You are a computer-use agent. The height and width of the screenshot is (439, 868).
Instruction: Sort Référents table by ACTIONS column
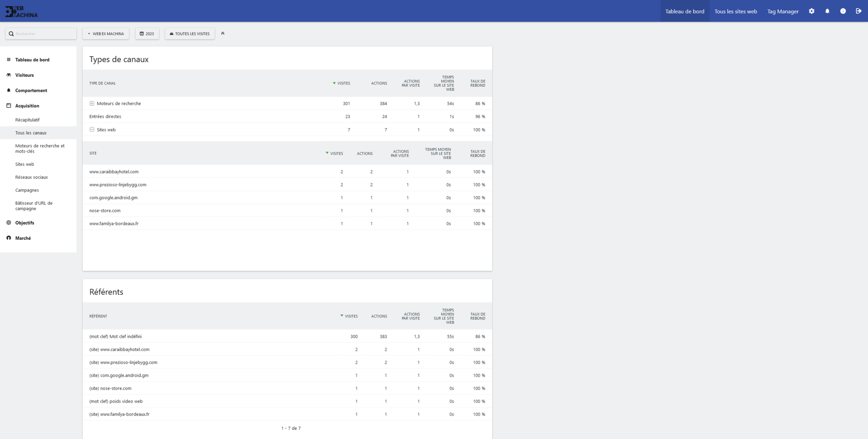(379, 316)
